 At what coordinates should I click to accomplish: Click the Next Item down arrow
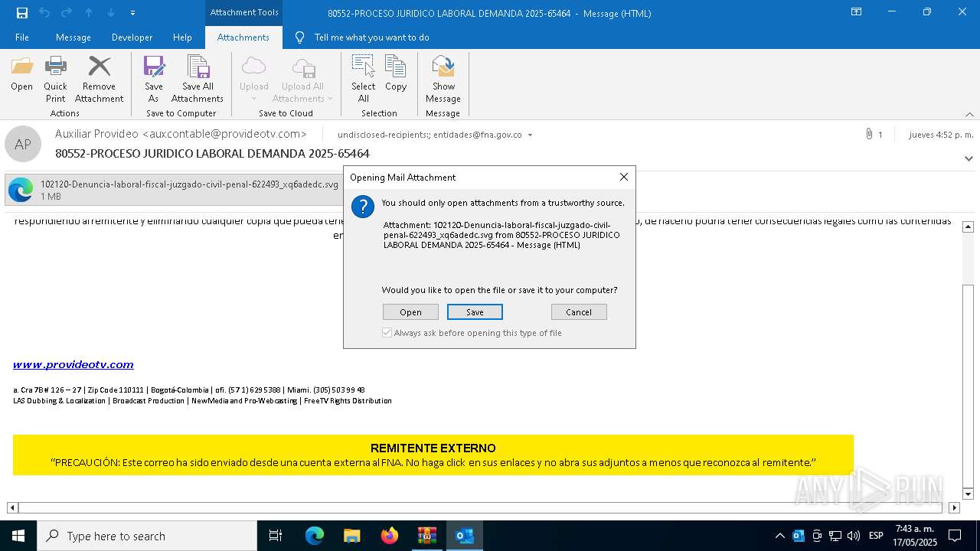(111, 12)
